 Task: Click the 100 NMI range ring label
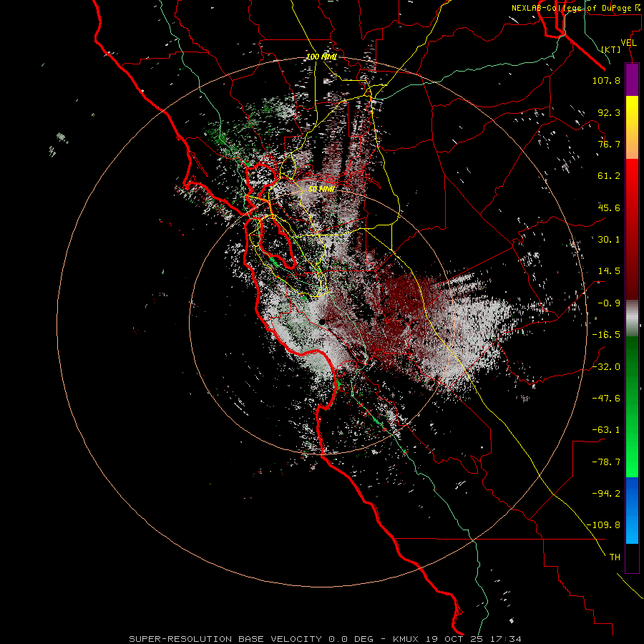(x=321, y=57)
